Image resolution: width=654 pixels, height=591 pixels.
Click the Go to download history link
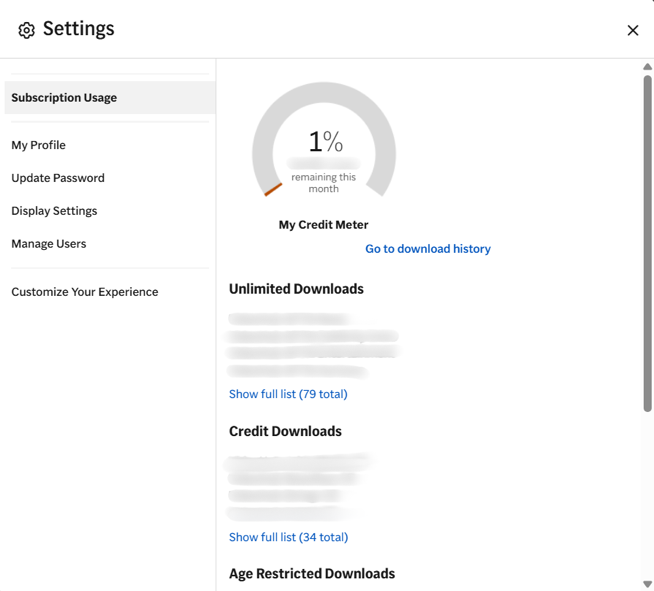point(427,249)
